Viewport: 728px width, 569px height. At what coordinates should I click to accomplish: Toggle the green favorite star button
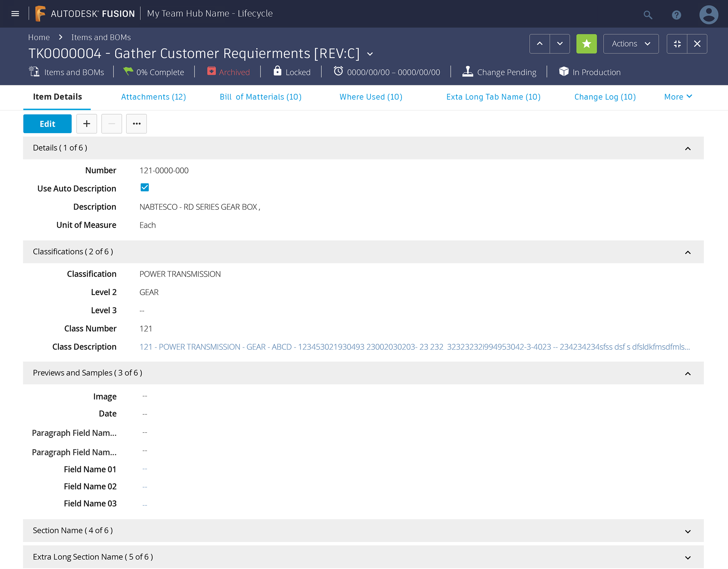click(586, 44)
